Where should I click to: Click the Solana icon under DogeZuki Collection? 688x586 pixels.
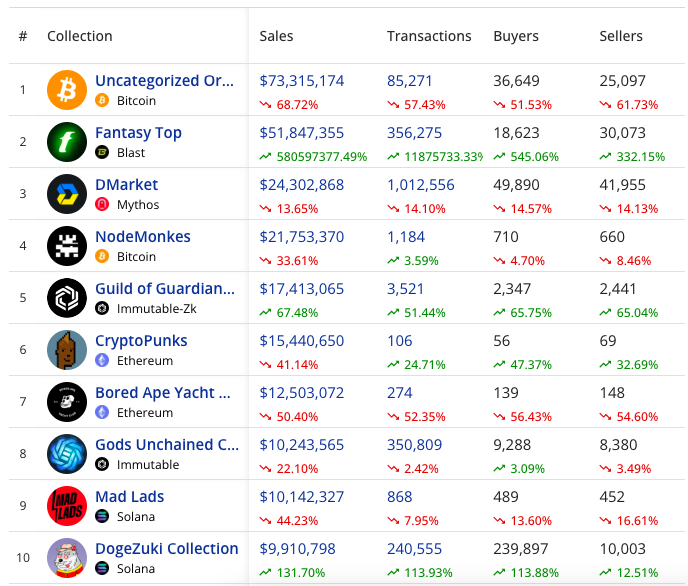pyautogui.click(x=102, y=568)
